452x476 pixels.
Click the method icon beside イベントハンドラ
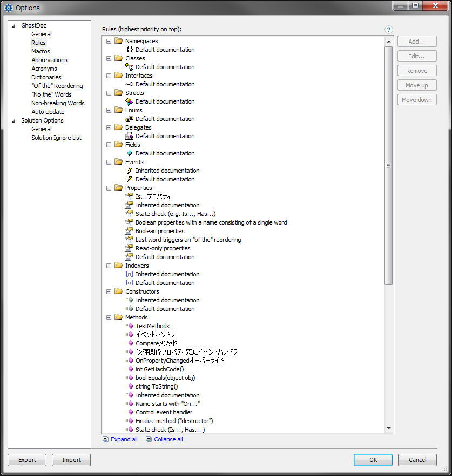point(130,334)
